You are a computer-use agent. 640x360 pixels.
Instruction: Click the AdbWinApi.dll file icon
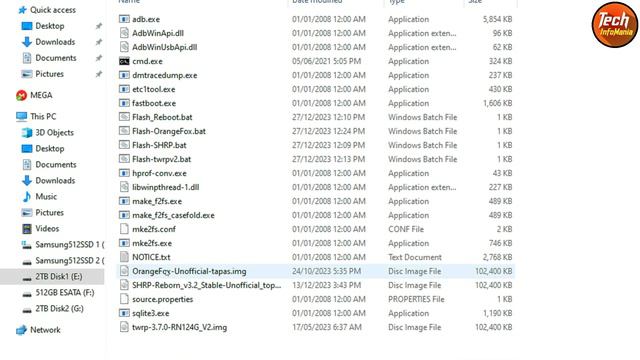124,33
